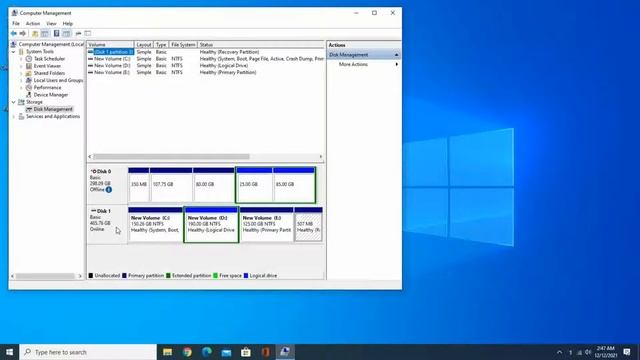Expand Local Users and Groups node
This screenshot has width=640, height=360.
(21, 80)
